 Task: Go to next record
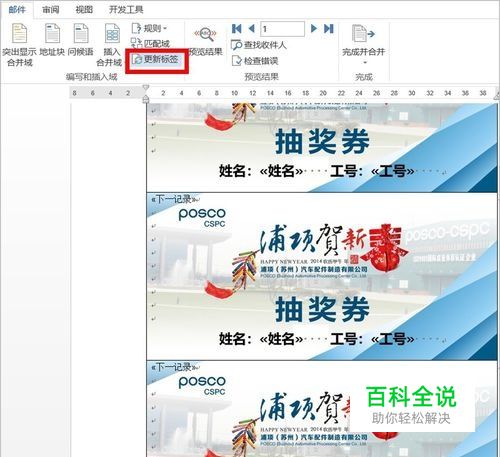point(313,29)
